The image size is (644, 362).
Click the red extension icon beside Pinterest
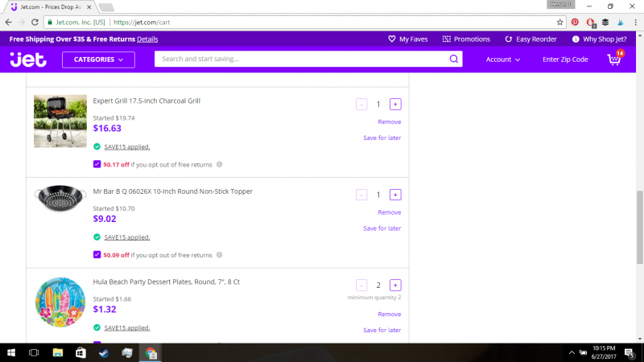[x=591, y=23]
